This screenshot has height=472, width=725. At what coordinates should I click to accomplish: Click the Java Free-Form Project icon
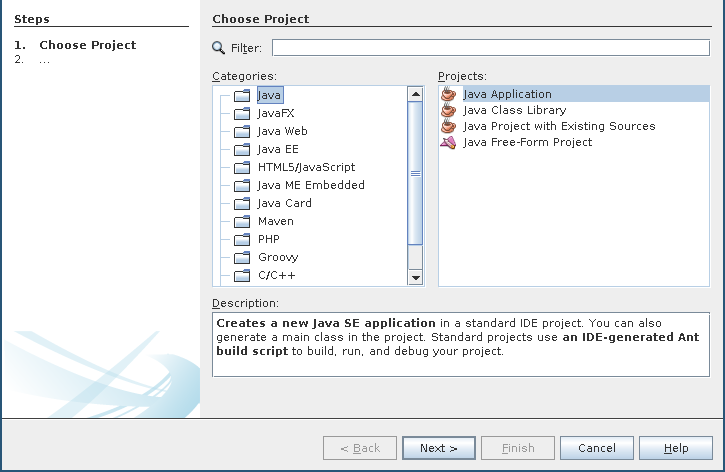(x=448, y=142)
